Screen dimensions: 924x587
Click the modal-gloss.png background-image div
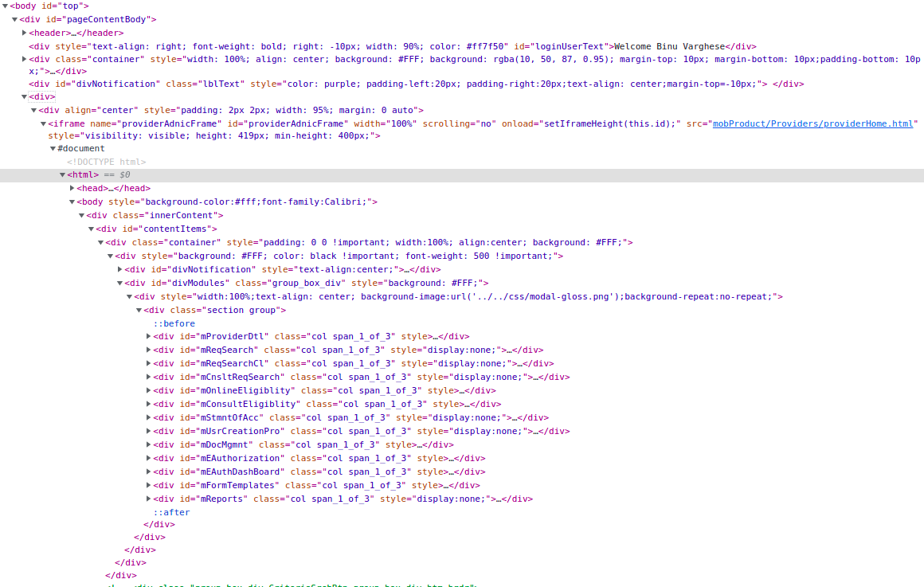click(459, 296)
